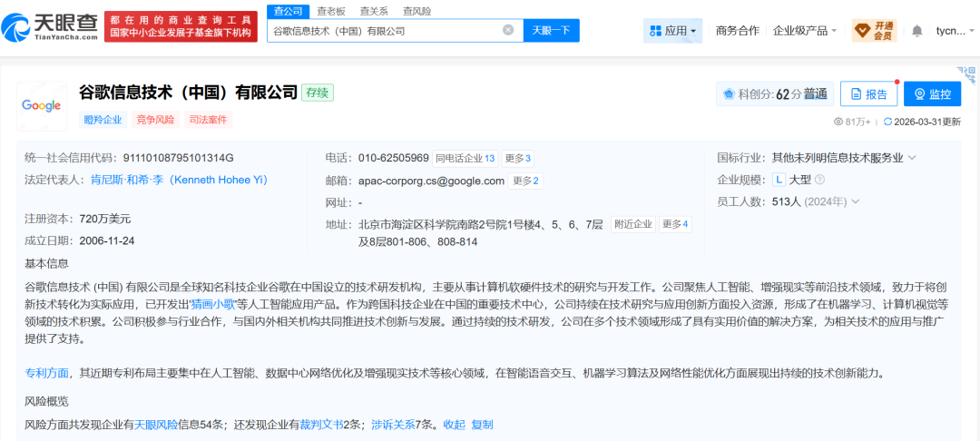Click the notification bell icon
The image size is (980, 441).
coord(916,31)
